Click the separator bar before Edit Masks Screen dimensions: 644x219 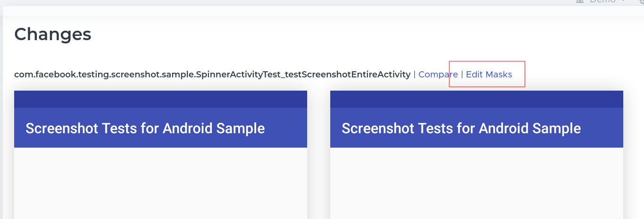pyautogui.click(x=462, y=75)
